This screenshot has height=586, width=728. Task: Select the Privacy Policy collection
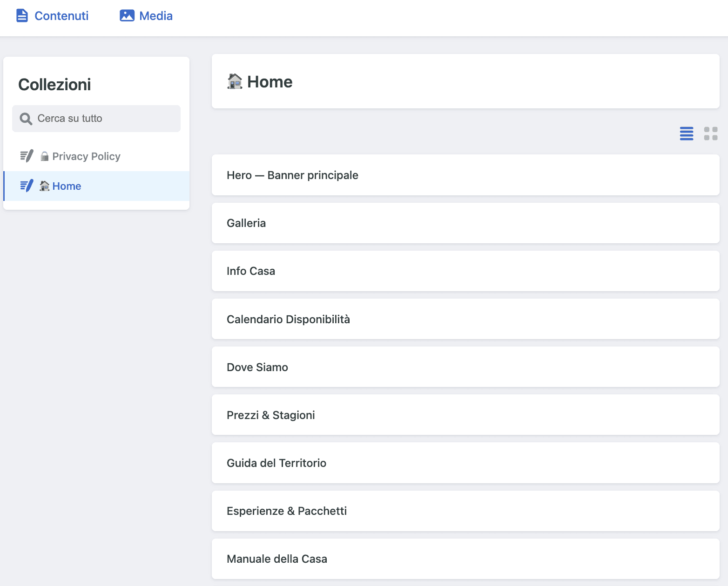(96, 156)
